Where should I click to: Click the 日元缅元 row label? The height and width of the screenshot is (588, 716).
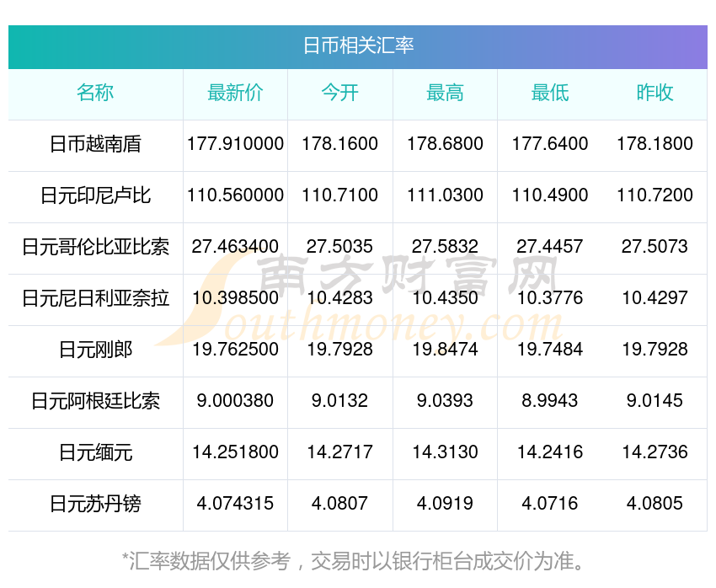(x=95, y=452)
